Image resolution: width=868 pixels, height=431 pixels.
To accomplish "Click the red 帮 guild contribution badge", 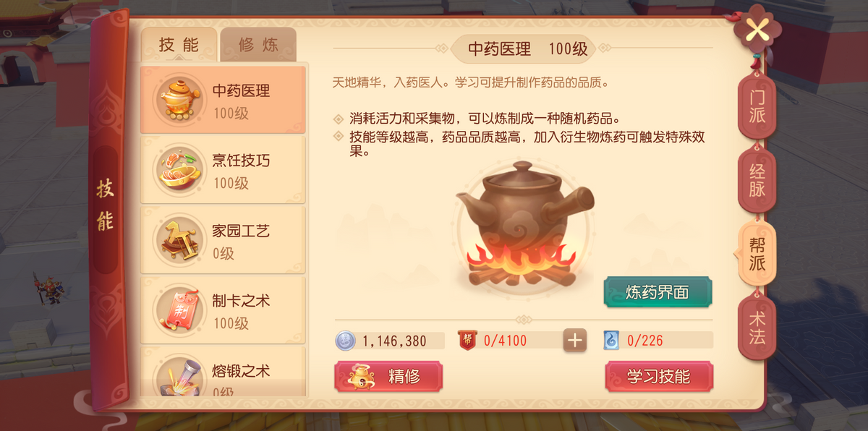I will point(467,341).
